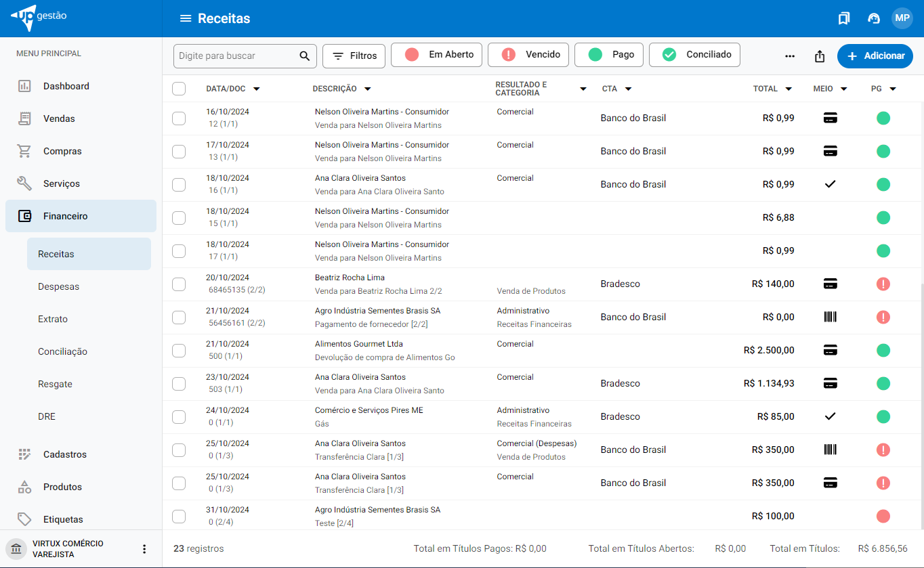Image resolution: width=924 pixels, height=568 pixels.
Task: Click the green paid status circle for R$ 2.500,00
Action: coord(883,351)
